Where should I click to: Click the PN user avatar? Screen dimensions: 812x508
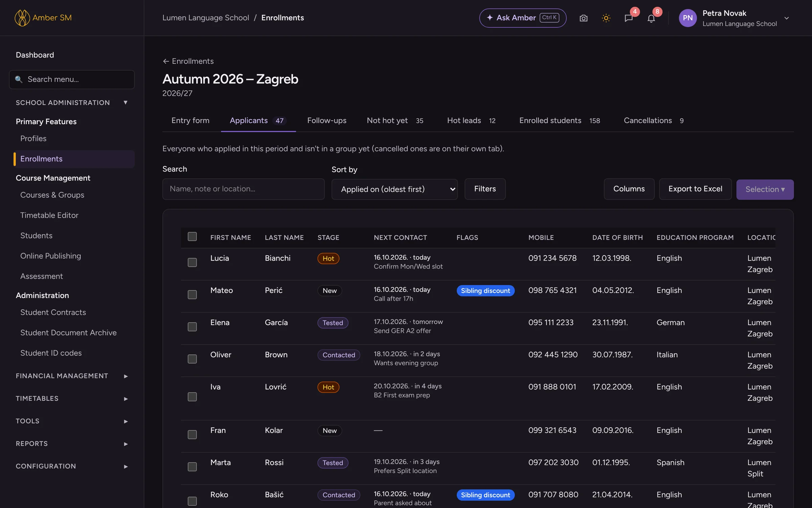click(687, 18)
